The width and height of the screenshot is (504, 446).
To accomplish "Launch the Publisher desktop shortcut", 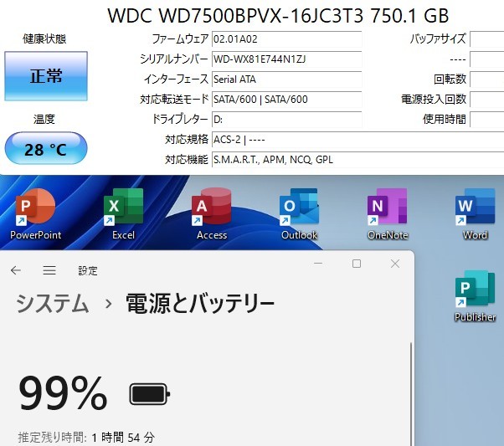I will point(475,295).
